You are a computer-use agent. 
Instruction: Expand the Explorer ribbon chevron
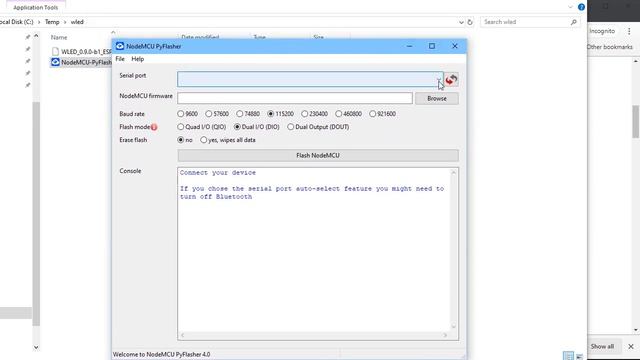[570, 7]
